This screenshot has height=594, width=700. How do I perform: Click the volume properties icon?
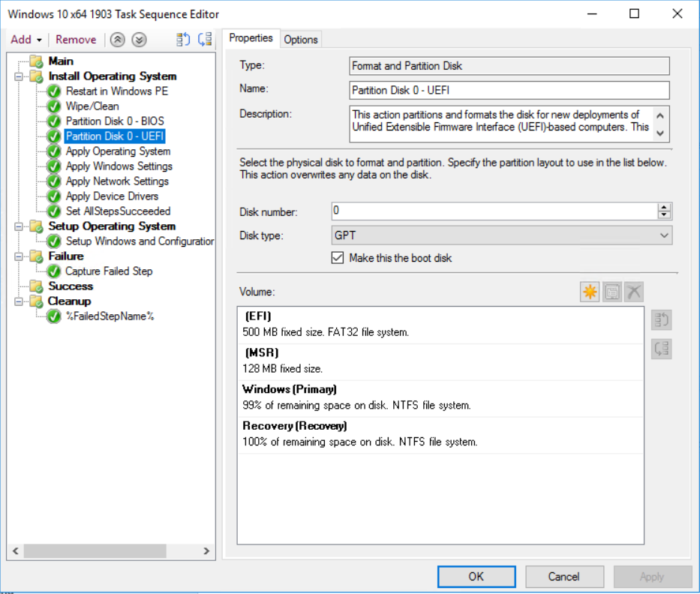[x=612, y=292]
